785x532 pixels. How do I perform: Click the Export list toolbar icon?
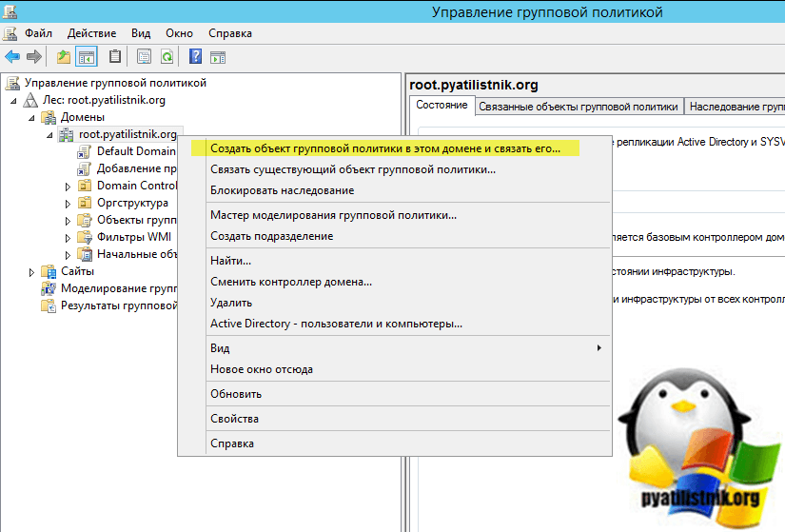(x=144, y=57)
